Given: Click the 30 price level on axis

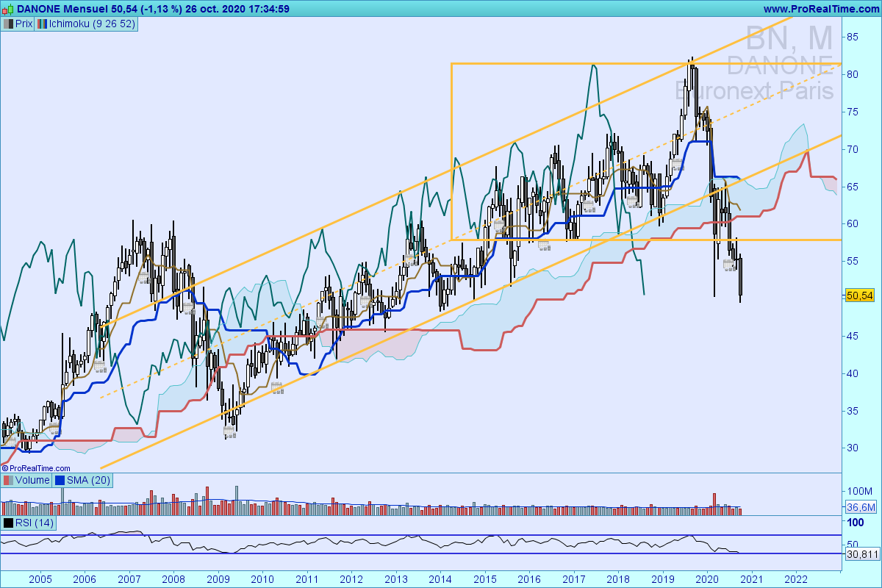Looking at the screenshot, I should [852, 448].
